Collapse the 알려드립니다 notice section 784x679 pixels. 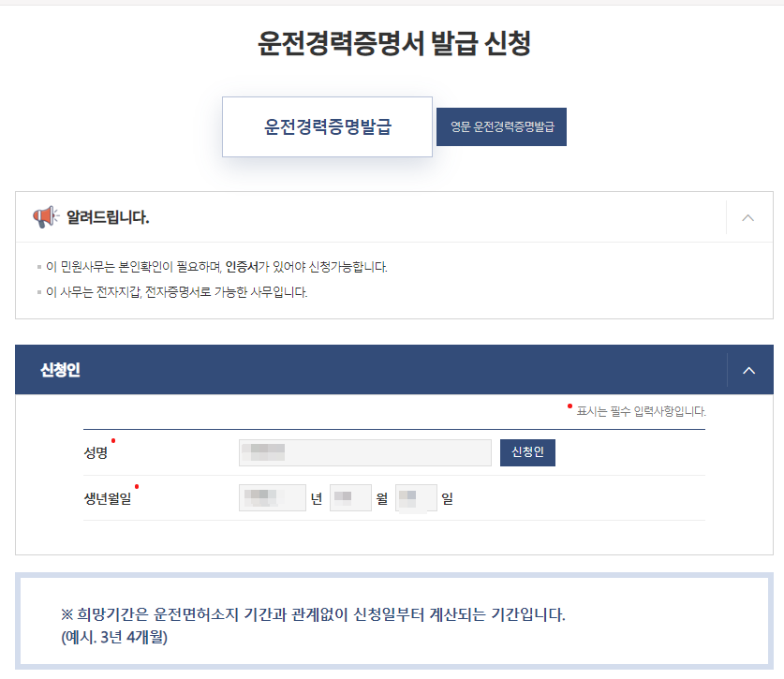[x=748, y=217]
